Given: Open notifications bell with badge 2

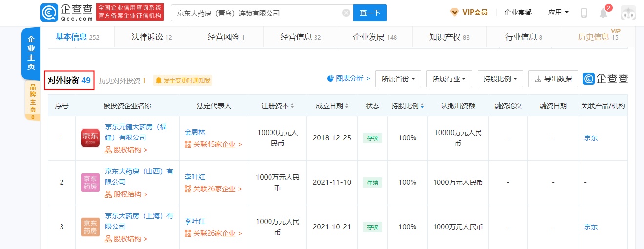Looking at the screenshot, I should [x=604, y=13].
